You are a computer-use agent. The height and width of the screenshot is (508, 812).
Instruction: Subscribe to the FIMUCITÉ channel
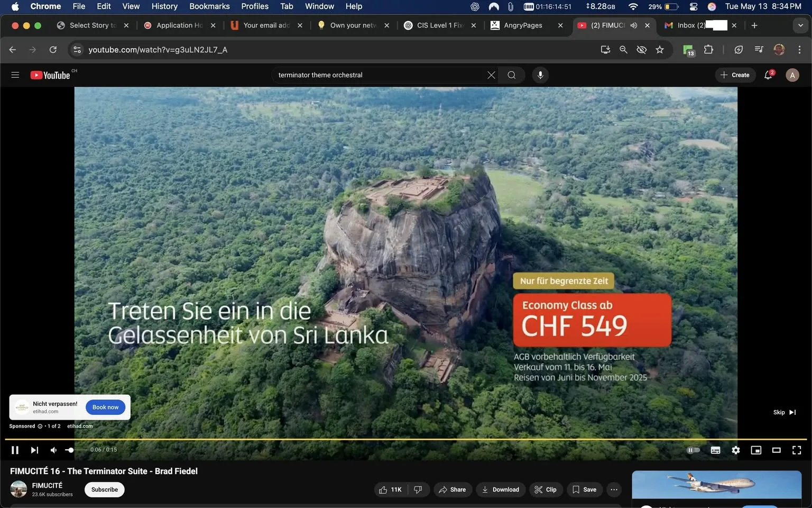click(104, 489)
